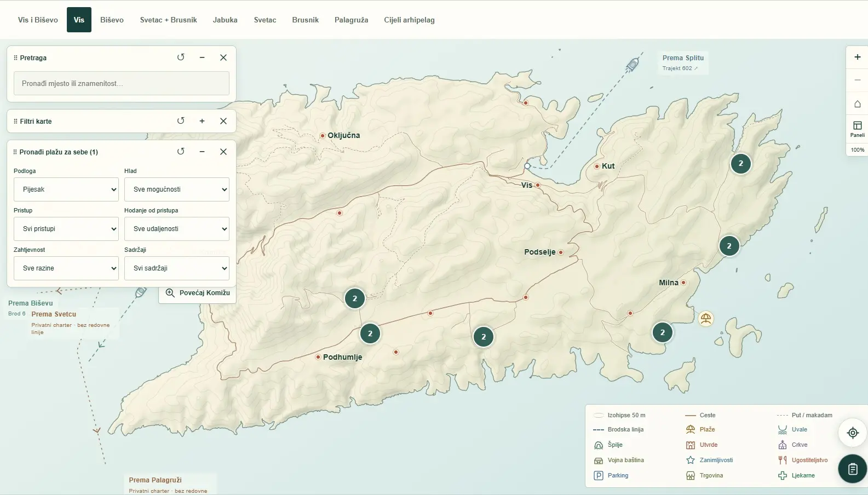Screen dimensions: 868x495
Task: Reset the Pretraga panel
Action: click(x=181, y=57)
